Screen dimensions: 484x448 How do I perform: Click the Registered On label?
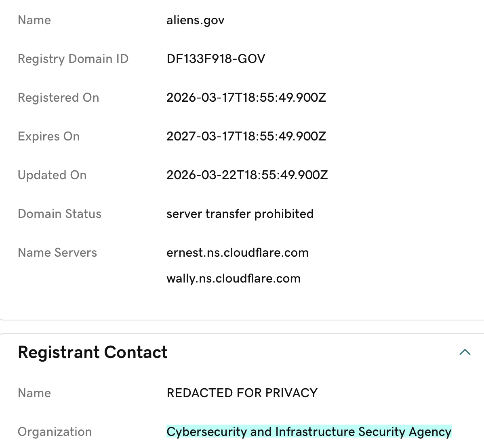coord(59,98)
